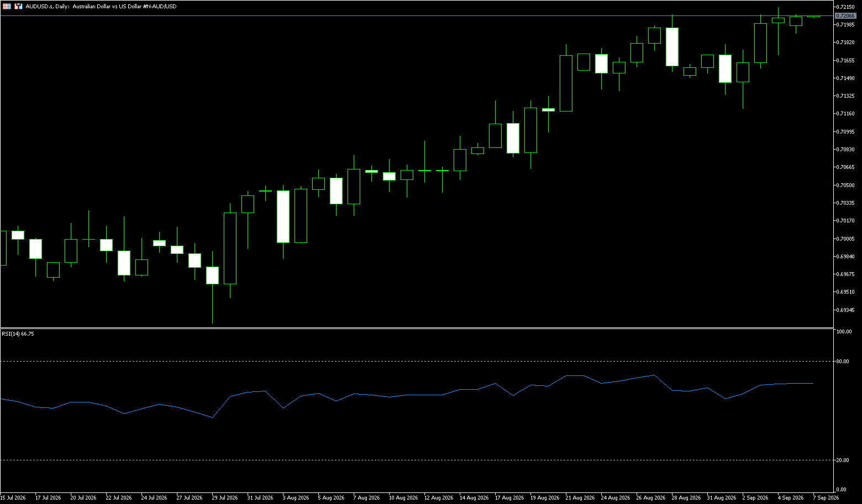Click the white bearish candle on 28 Aug

click(672, 47)
